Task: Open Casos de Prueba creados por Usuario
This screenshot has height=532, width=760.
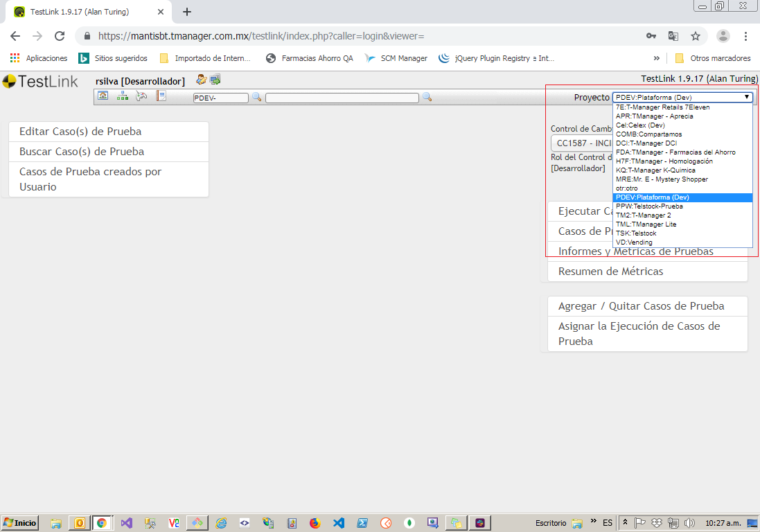Action: (109, 179)
